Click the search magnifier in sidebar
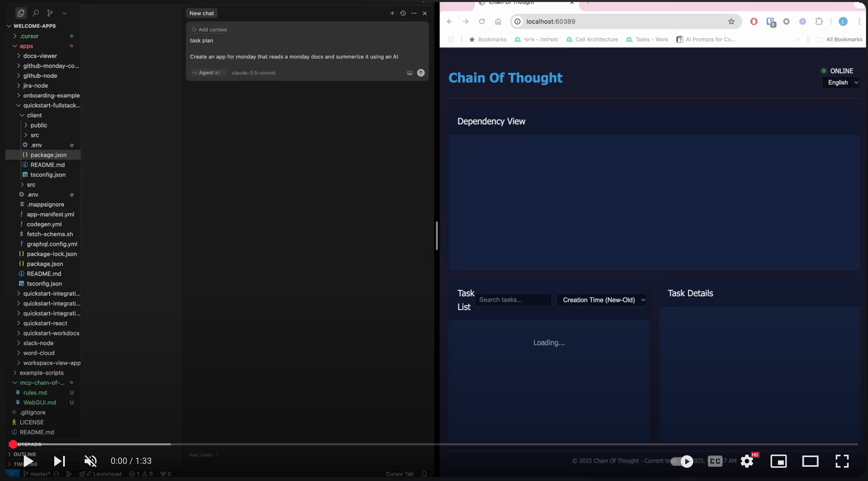Viewport: 868px width, 481px height. (35, 13)
